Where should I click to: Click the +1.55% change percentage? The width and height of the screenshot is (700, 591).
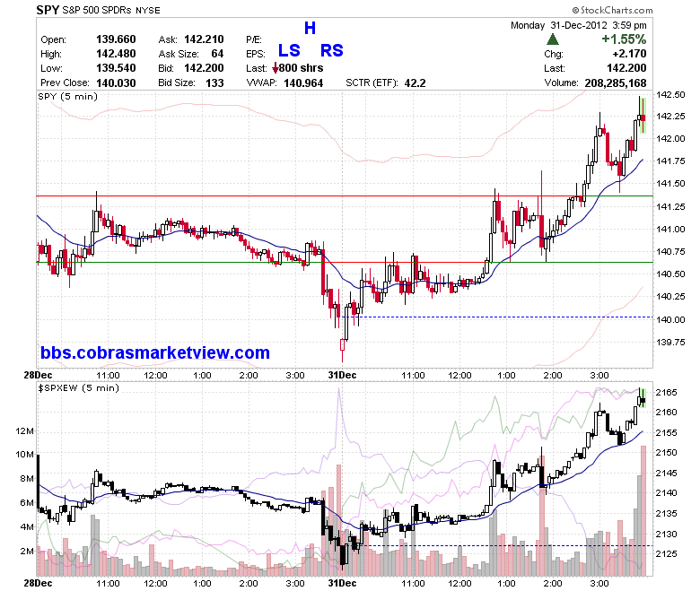point(624,39)
